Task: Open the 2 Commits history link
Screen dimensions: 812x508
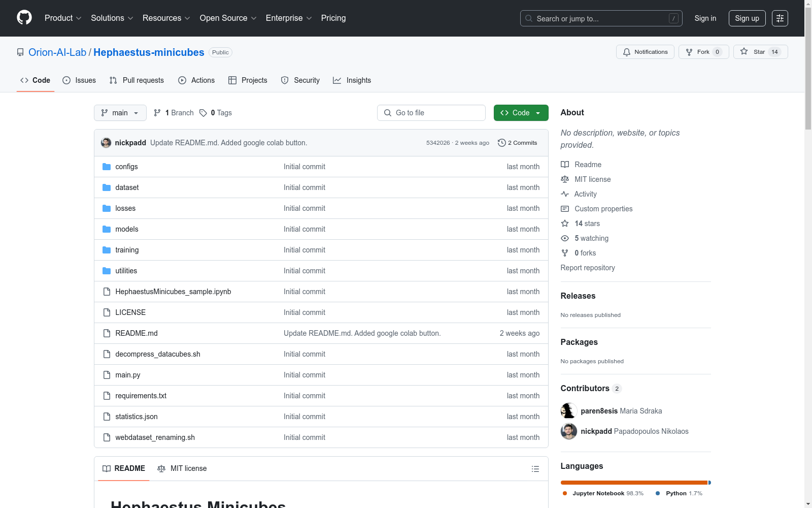Action: (518, 143)
